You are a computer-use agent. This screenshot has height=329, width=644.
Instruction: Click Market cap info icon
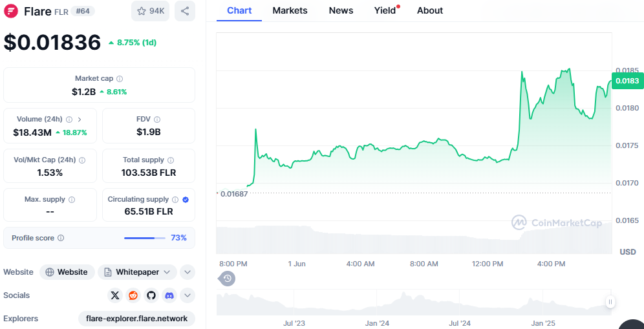120,78
